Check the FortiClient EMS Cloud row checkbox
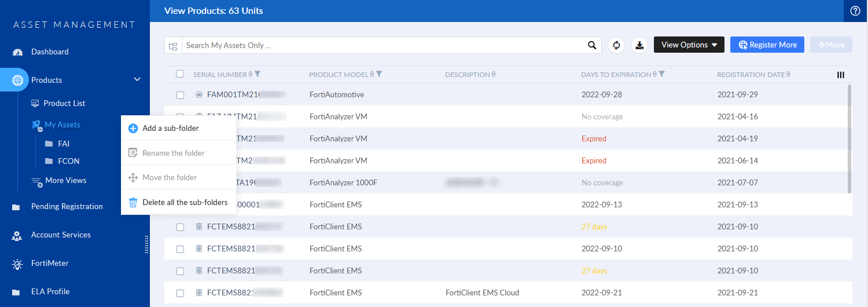This screenshot has width=868, height=307. point(181,293)
